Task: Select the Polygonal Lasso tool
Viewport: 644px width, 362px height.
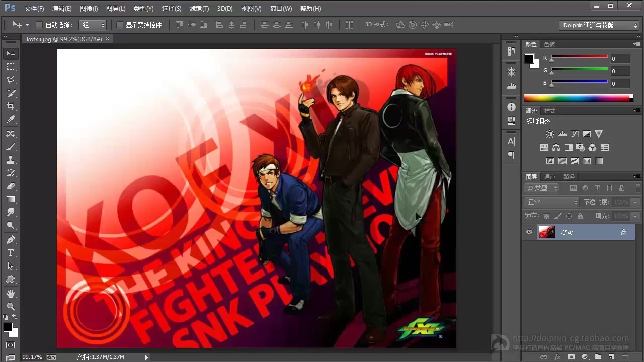Action: pyautogui.click(x=11, y=80)
